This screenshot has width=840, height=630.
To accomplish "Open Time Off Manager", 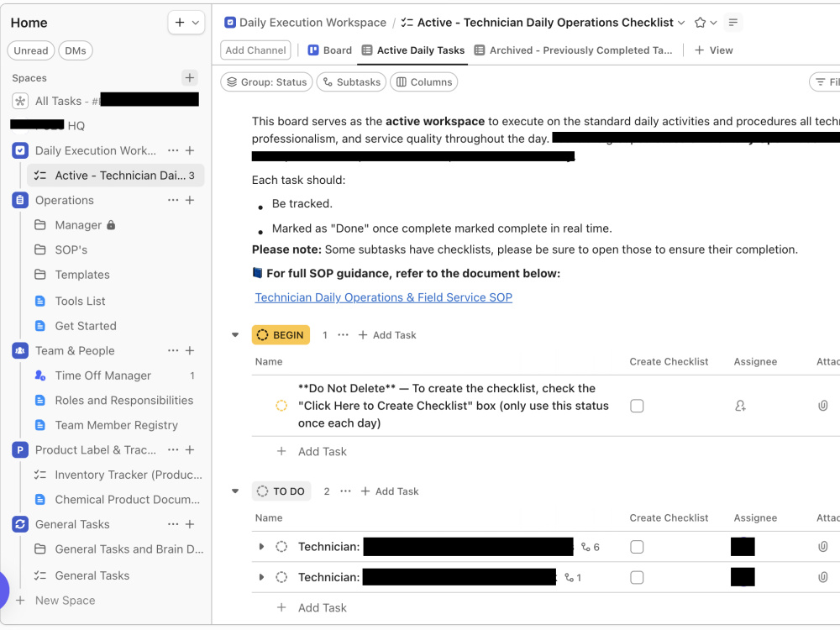I will pyautogui.click(x=103, y=375).
